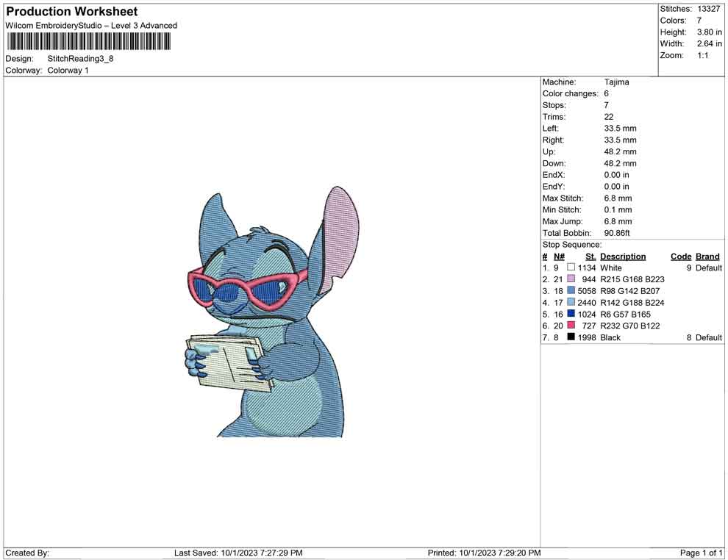Click the R232 G70 B122 pink swatch
This screenshot has height=560, width=728.
pos(571,326)
